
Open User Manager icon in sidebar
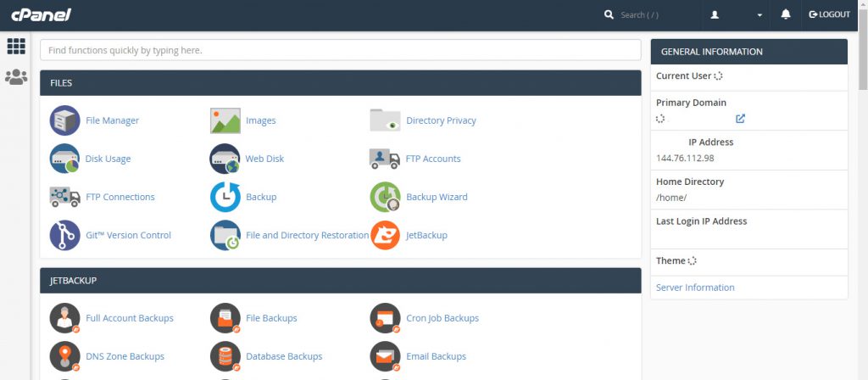click(x=15, y=77)
